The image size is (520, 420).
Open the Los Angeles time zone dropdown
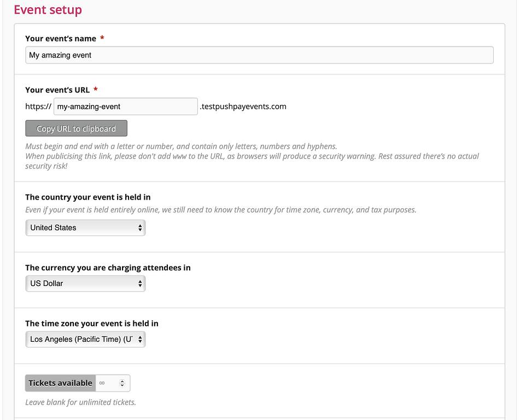pyautogui.click(x=85, y=339)
